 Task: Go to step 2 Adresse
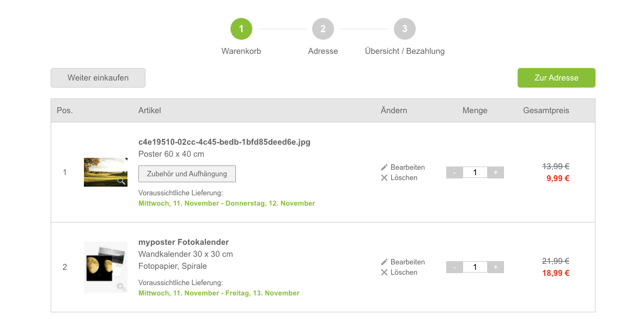point(323,29)
